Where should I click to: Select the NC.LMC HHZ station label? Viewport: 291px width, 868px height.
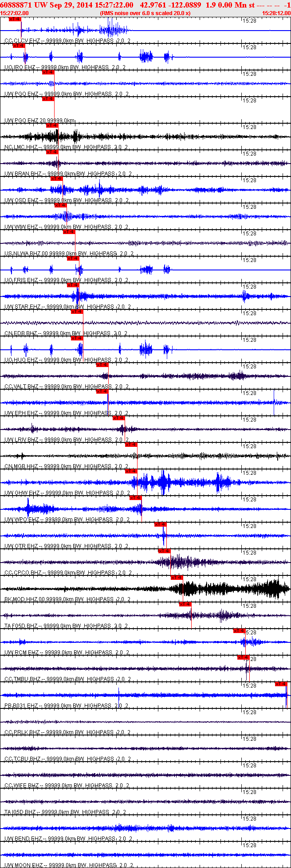pyautogui.click(x=67, y=147)
